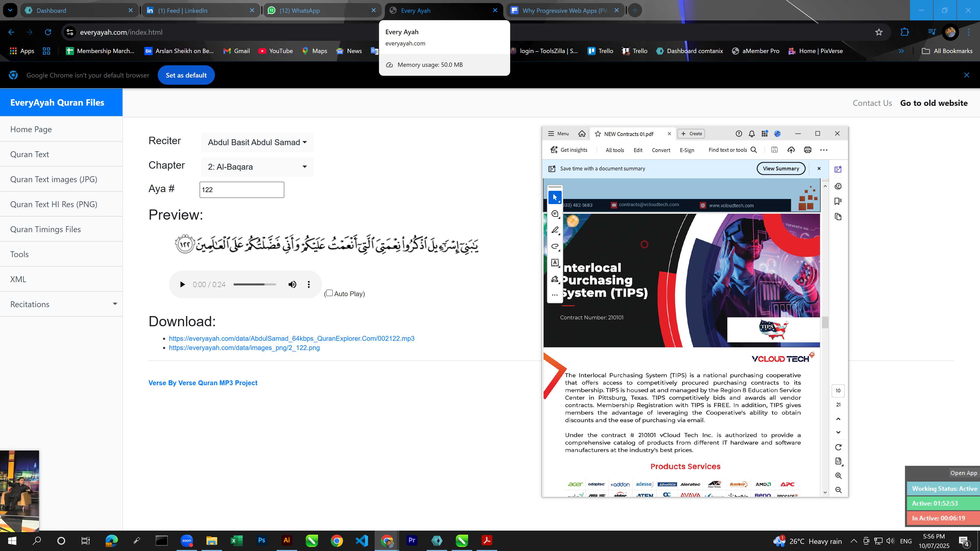
Task: Open the Acrobat apps grid icon
Action: coord(765,133)
